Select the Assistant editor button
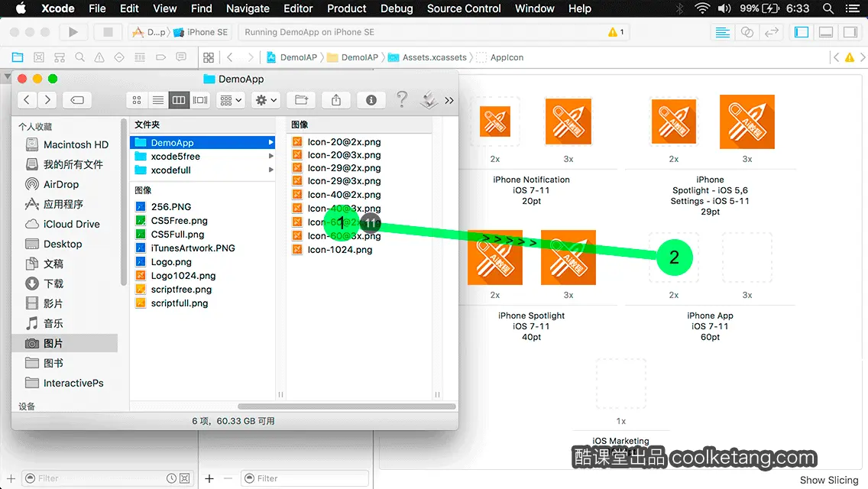Screen dimensions: 868x489 [747, 32]
